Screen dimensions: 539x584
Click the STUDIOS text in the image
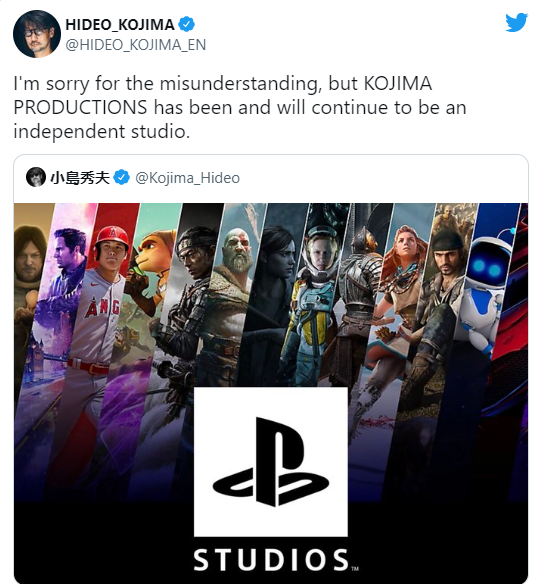[x=272, y=560]
